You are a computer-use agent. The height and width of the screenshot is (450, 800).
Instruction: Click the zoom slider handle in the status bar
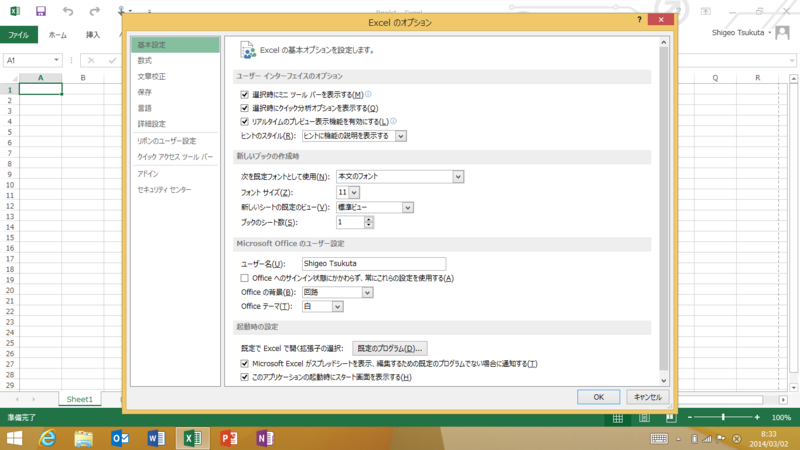[x=723, y=417]
